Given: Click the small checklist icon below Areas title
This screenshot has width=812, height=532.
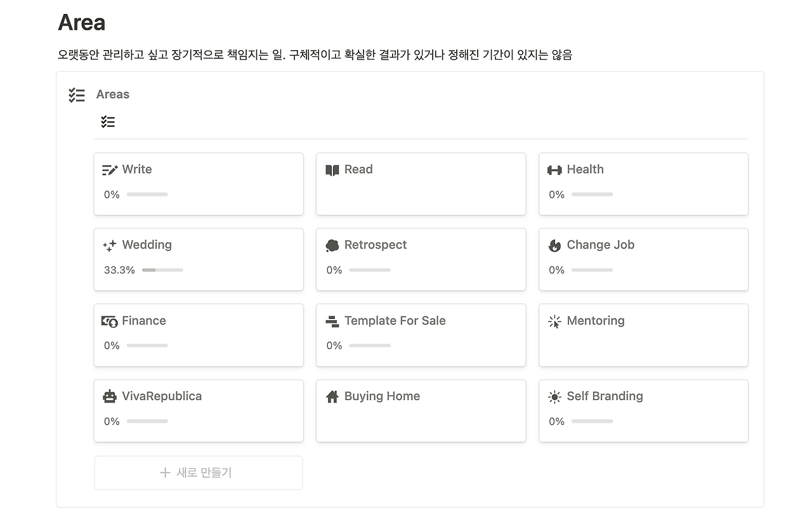Looking at the screenshot, I should (108, 121).
